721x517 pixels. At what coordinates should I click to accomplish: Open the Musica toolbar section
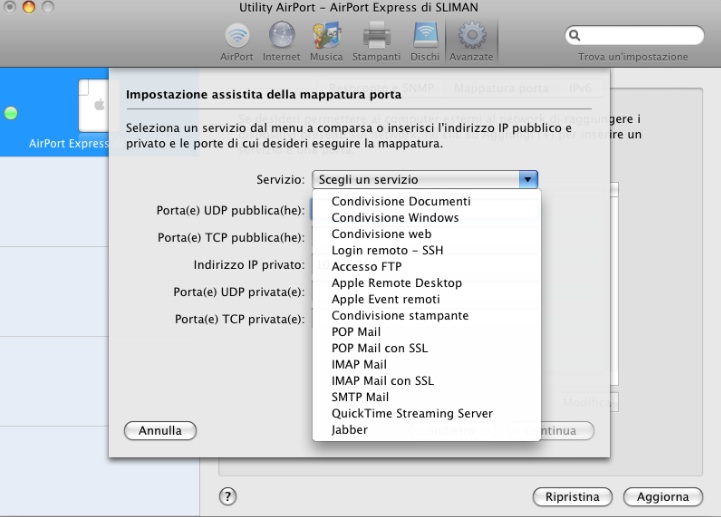point(326,42)
